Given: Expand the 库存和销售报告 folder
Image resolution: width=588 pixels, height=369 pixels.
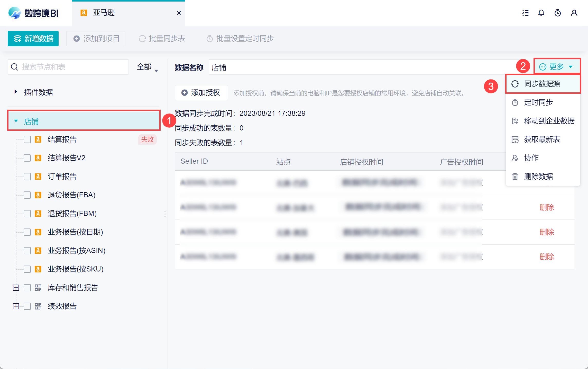Looking at the screenshot, I should tap(16, 288).
